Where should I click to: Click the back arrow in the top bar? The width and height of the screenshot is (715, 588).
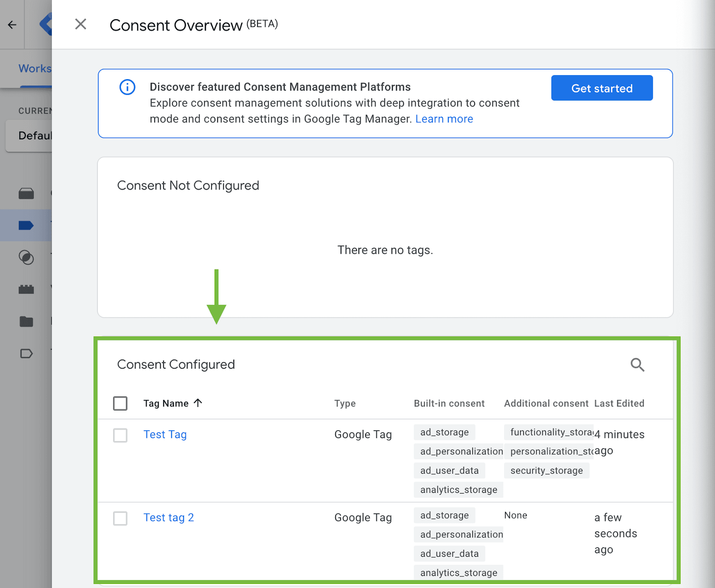(x=11, y=25)
